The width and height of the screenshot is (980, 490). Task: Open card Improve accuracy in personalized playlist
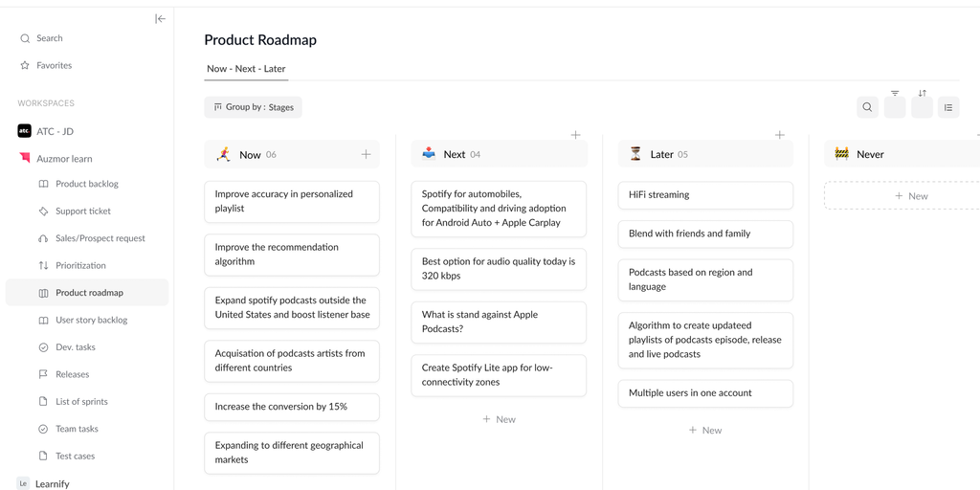(292, 201)
